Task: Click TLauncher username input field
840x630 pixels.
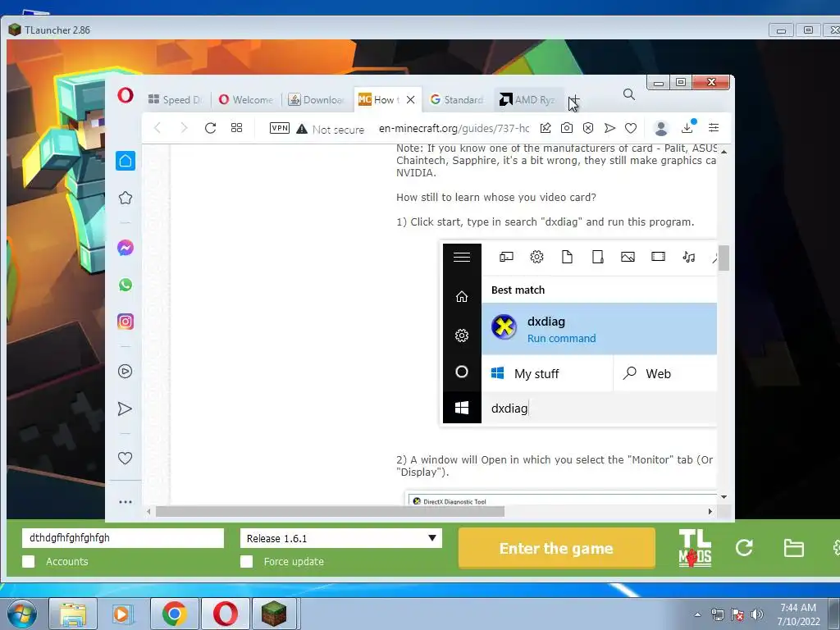Action: tap(123, 538)
